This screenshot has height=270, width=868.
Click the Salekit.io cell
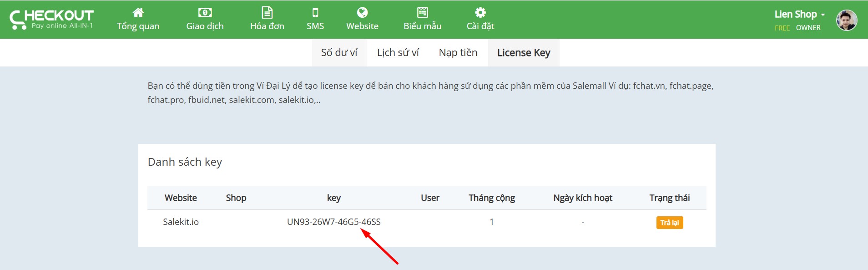coord(181,222)
